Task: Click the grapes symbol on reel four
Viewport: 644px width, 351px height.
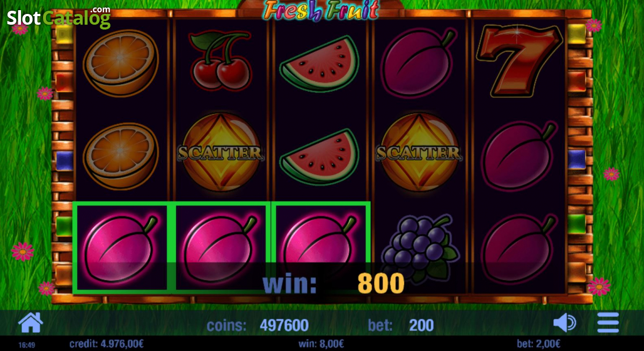Action: click(419, 247)
